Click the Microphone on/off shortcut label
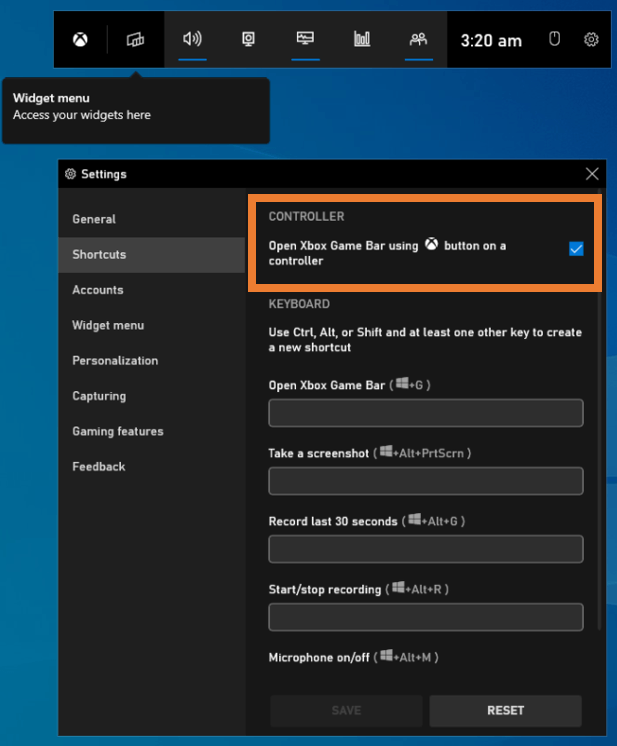 pos(353,658)
